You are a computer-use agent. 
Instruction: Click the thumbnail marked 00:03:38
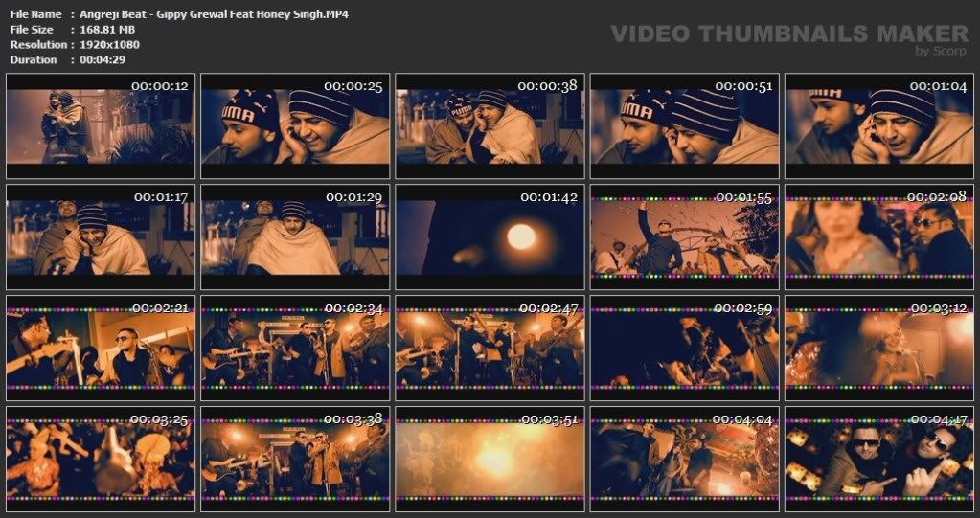295,459
